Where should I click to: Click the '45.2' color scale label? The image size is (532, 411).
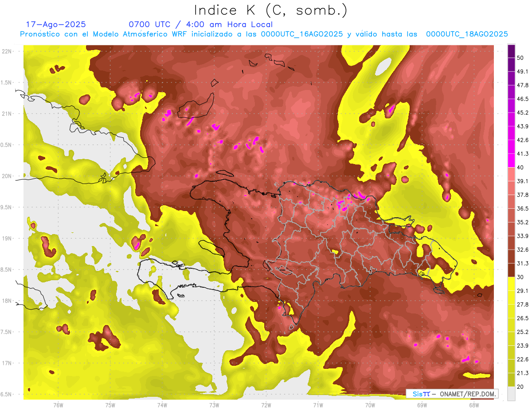pyautogui.click(x=523, y=113)
